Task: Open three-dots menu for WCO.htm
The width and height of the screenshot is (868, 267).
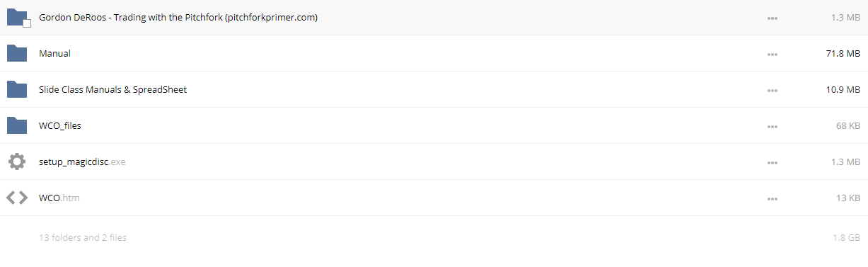Action: pyautogui.click(x=772, y=198)
